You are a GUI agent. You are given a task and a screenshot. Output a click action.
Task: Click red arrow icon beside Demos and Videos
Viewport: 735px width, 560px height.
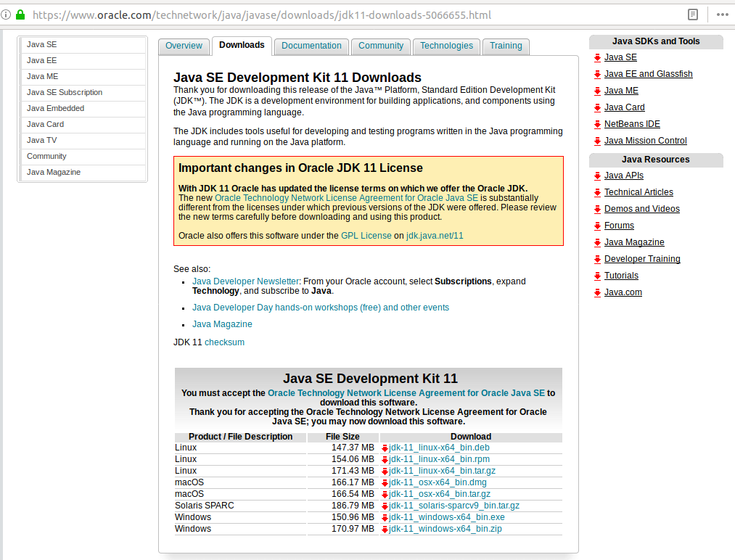click(x=597, y=210)
